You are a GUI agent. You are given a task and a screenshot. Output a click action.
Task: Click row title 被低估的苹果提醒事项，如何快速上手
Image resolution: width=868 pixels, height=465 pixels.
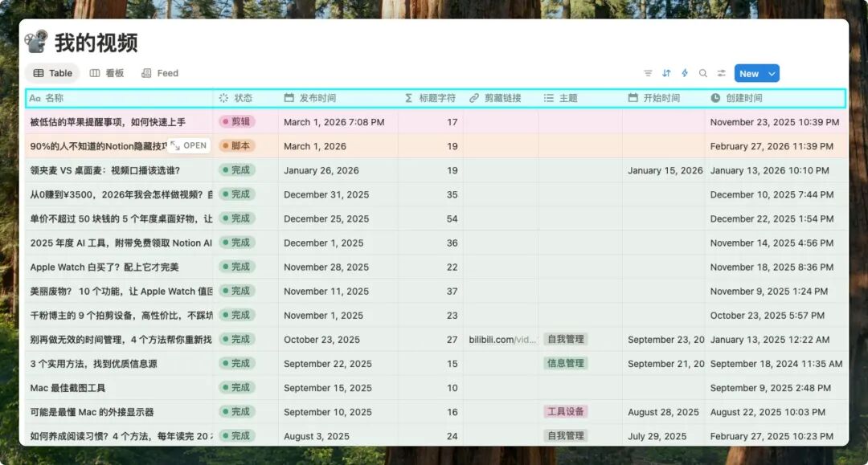coord(108,122)
